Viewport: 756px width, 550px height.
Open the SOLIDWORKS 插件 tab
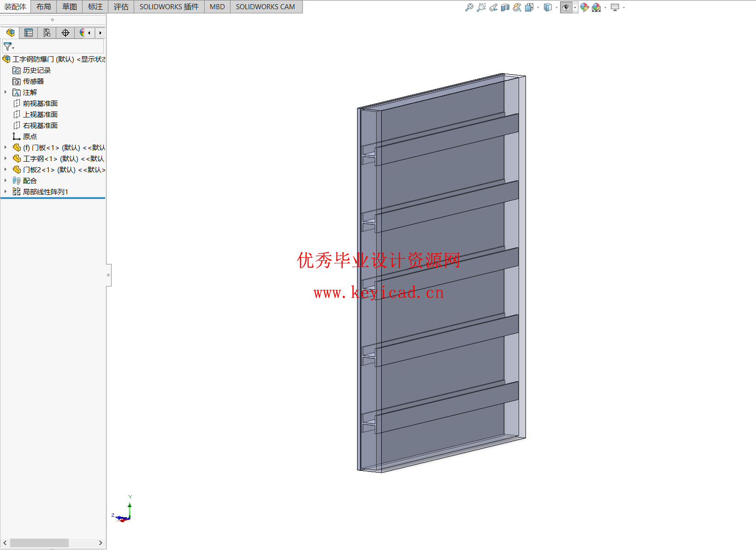coord(169,6)
